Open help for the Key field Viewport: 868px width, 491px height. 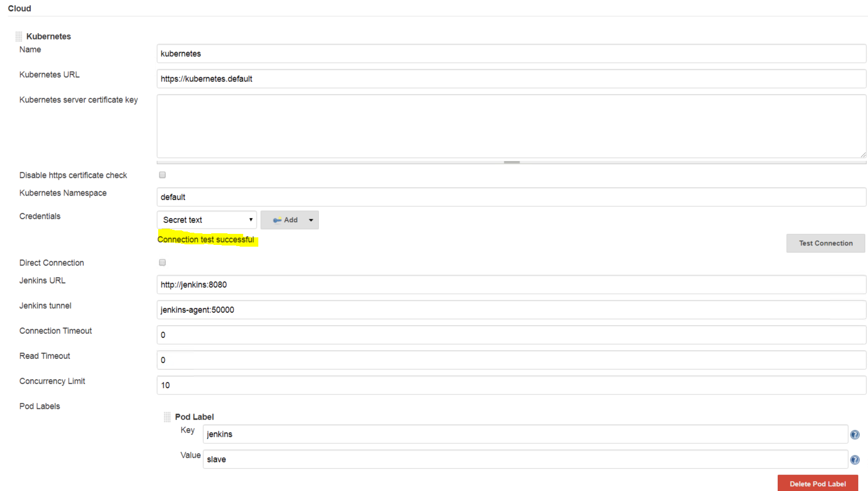coord(855,434)
